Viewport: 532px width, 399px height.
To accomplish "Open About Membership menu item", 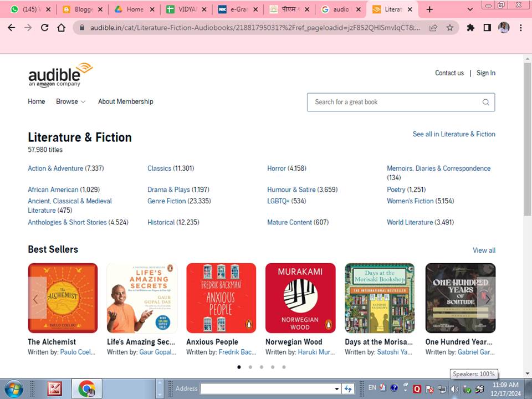I will 126,101.
